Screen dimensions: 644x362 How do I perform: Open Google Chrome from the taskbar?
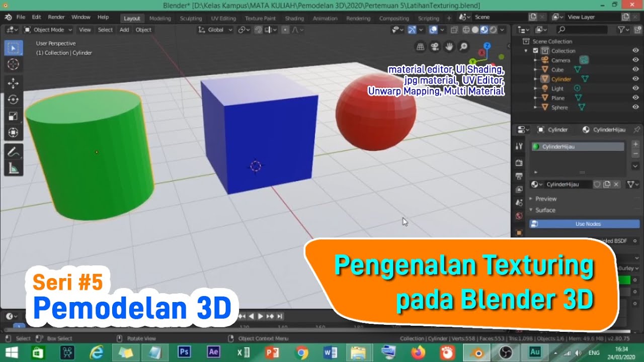[302, 352]
